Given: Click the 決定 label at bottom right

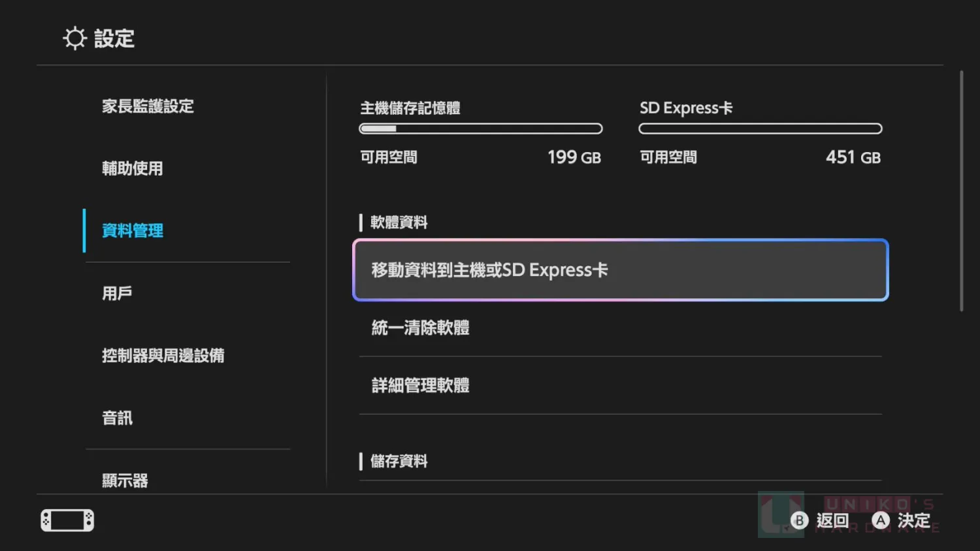Looking at the screenshot, I should coord(913,520).
